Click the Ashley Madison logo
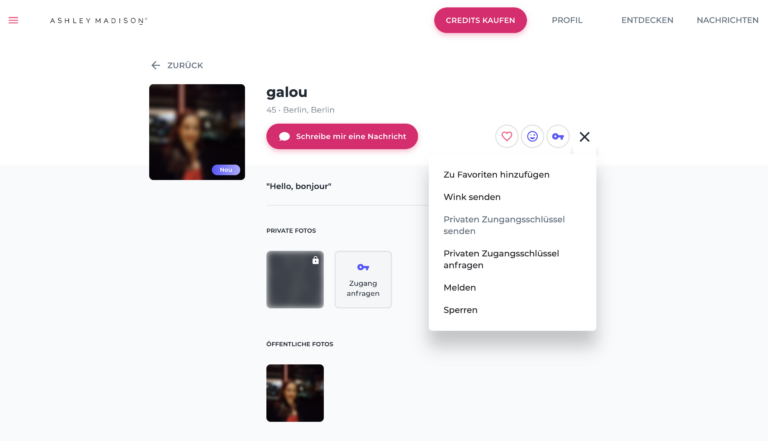This screenshot has height=441, width=768. (x=98, y=21)
